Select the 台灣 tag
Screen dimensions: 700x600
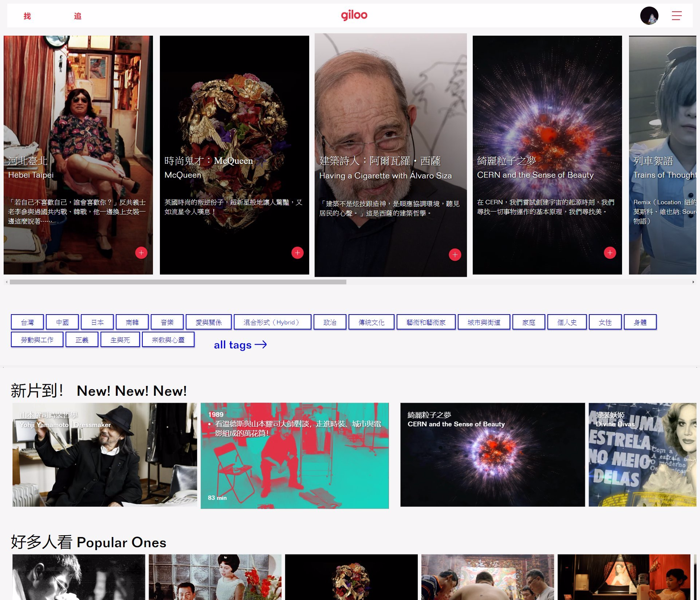pos(27,322)
